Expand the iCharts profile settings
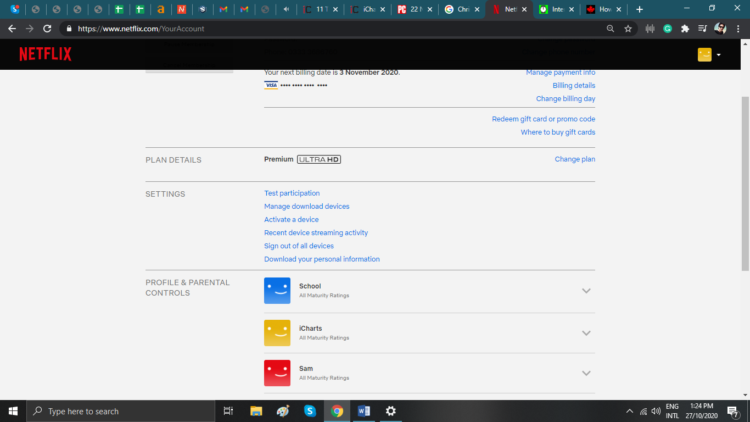This screenshot has width=750, height=422. (x=586, y=333)
